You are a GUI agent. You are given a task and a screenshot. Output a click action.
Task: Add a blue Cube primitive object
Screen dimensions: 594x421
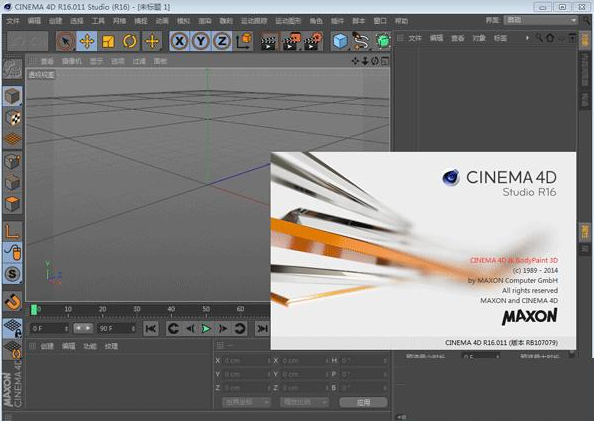click(340, 41)
